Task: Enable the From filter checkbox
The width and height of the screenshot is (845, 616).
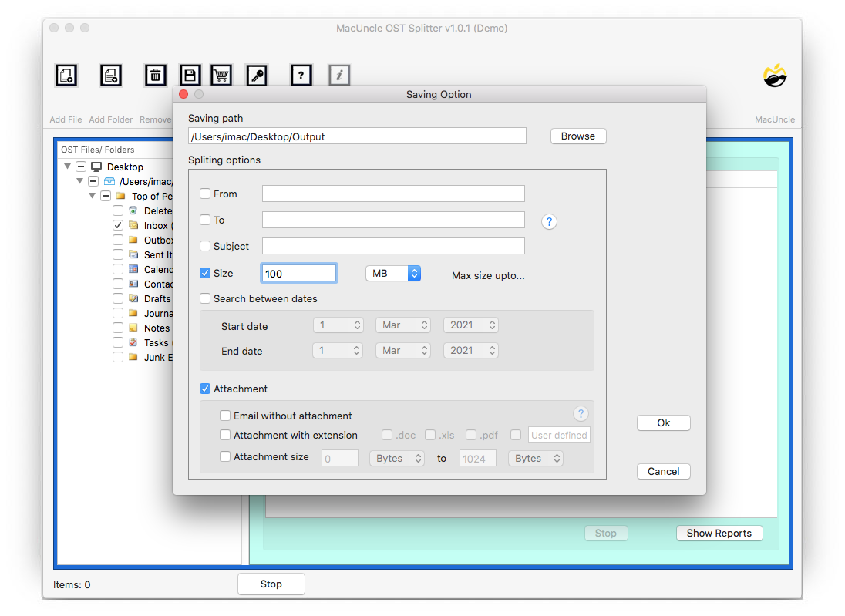Action: coord(205,194)
